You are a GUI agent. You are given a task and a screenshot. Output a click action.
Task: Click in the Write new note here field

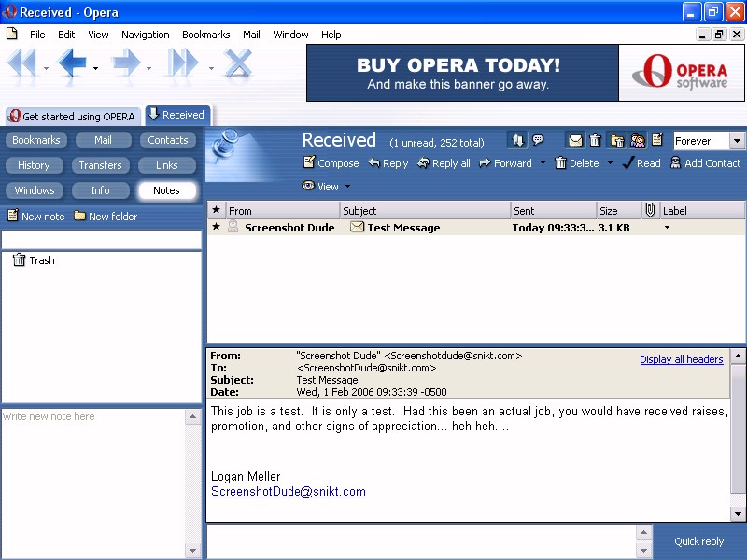93,483
